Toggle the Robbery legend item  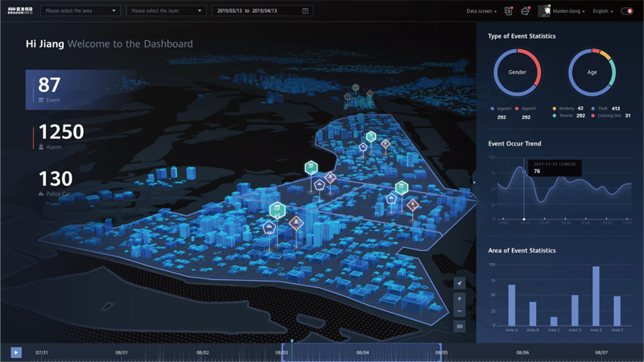[566, 109]
